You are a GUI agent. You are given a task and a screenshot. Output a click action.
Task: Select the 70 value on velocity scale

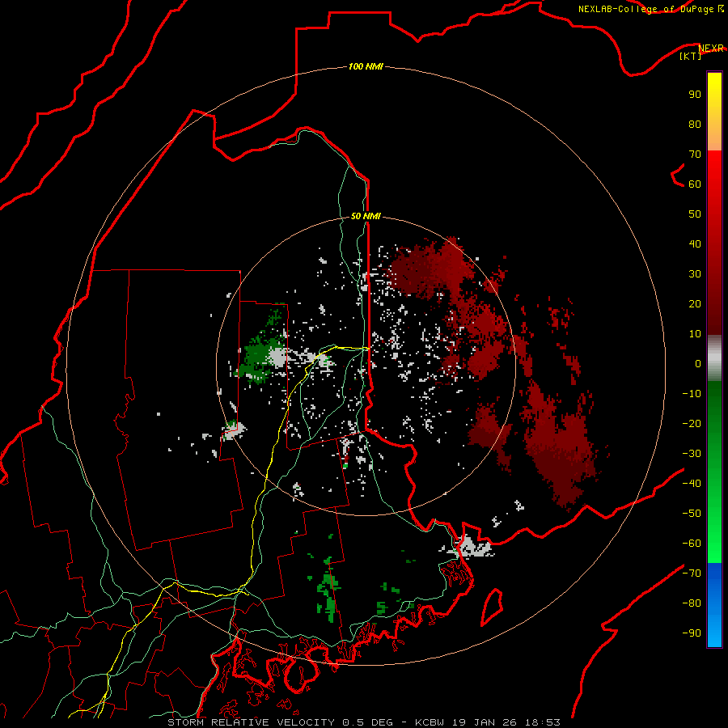point(695,154)
